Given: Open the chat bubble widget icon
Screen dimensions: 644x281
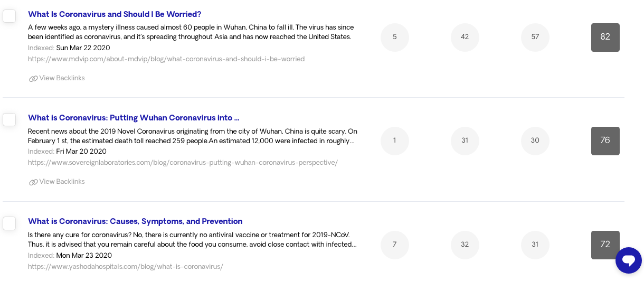Looking at the screenshot, I should (x=629, y=260).
